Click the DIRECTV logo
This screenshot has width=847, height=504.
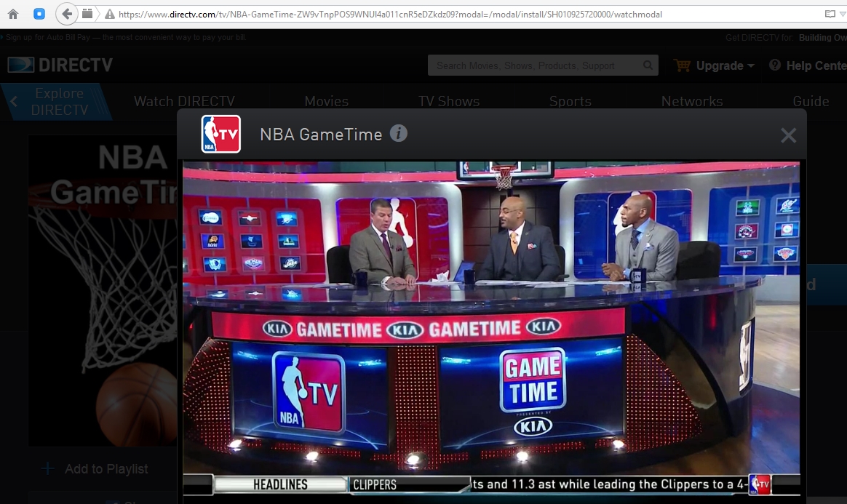pyautogui.click(x=60, y=65)
